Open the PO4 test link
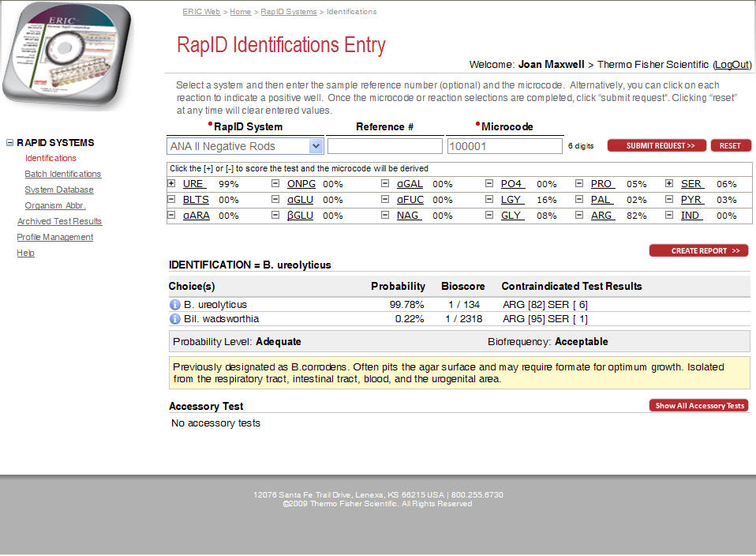This screenshot has height=556, width=756. click(x=512, y=184)
